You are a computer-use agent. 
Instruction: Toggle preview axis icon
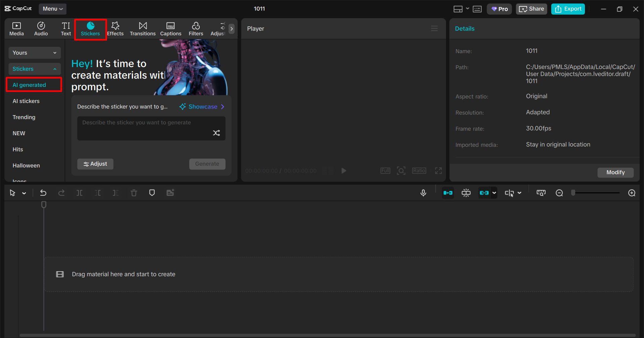[x=509, y=193]
